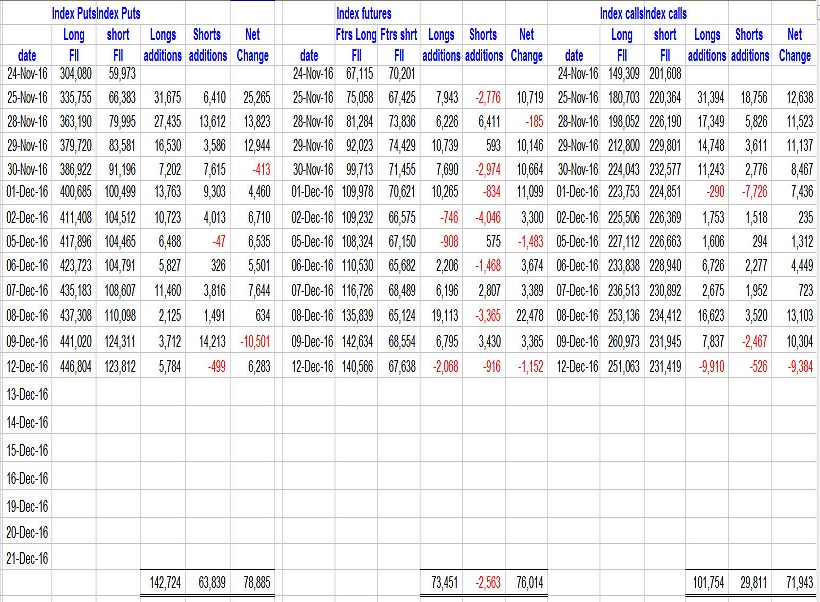820x602 pixels.
Task: Click the 22,478 futures net change cell
Action: (x=525, y=315)
